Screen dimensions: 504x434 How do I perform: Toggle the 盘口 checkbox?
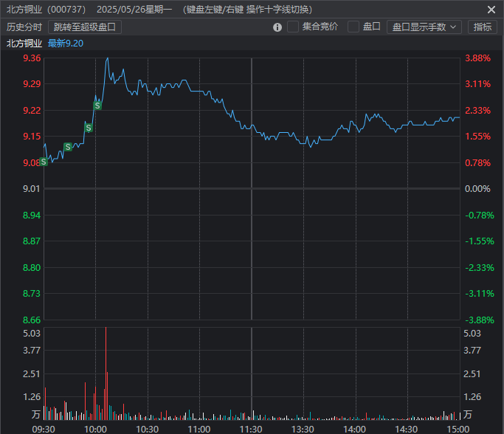[353, 27]
